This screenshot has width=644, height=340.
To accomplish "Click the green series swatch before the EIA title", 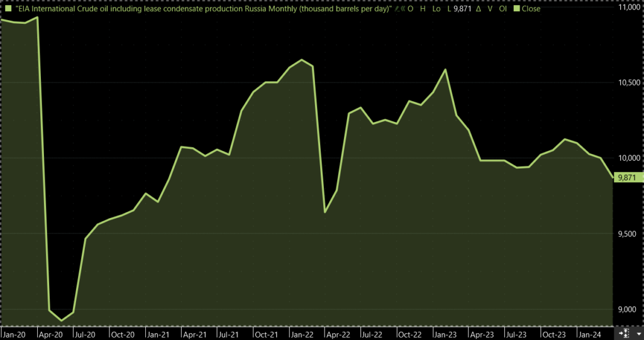I will point(7,9).
